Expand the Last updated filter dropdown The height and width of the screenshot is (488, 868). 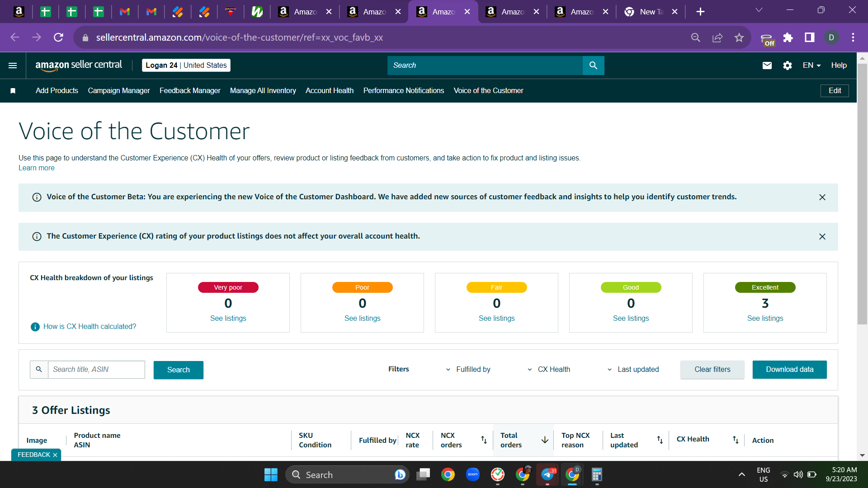tap(633, 370)
